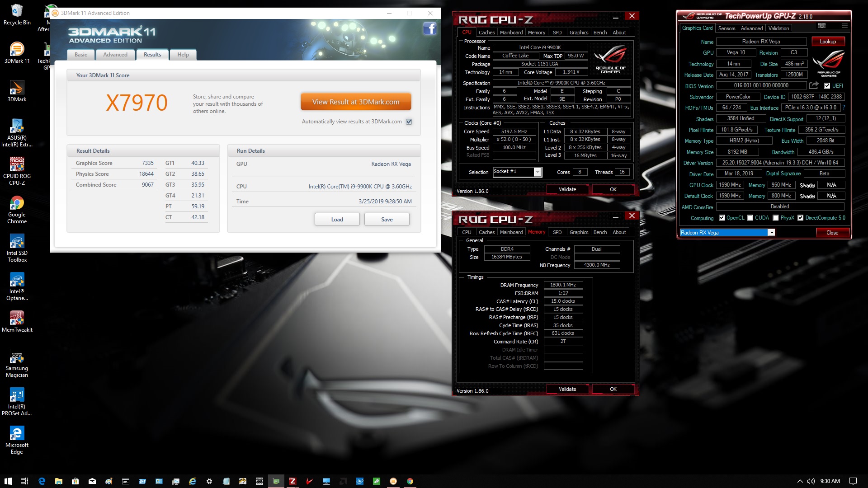This screenshot has width=868, height=488.
Task: Click the Load button in Run Details
Action: point(337,220)
